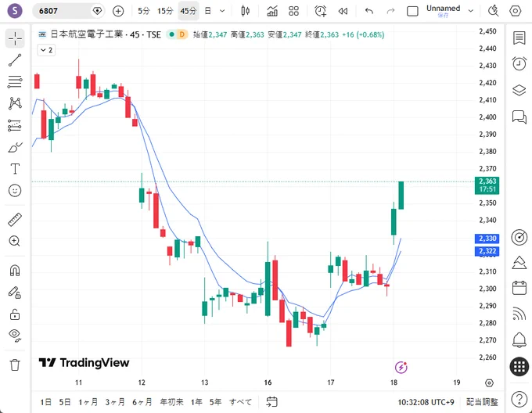This screenshot has width=532, height=413.
Task: Toggle magnet mode
Action: pyautogui.click(x=15, y=270)
